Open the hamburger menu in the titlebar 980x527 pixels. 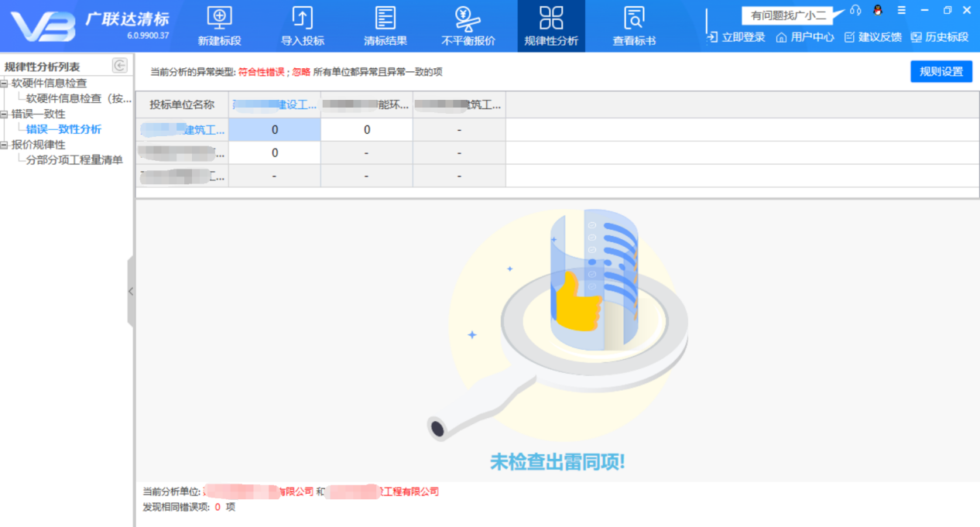(x=900, y=10)
